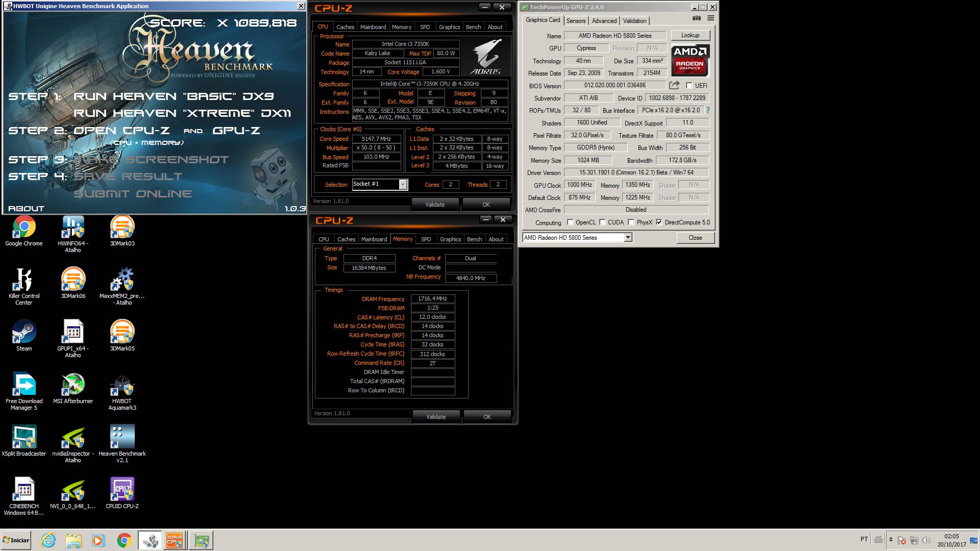Screen dimensions: 980x551
Task: Open CPUID CPU-Z desktop icon
Action: coord(122,494)
